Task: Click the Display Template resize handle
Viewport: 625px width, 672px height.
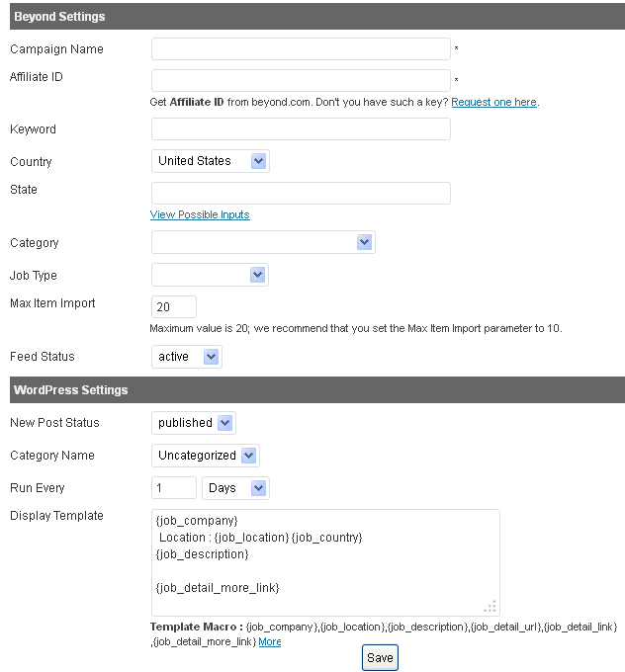Action: 491,607
